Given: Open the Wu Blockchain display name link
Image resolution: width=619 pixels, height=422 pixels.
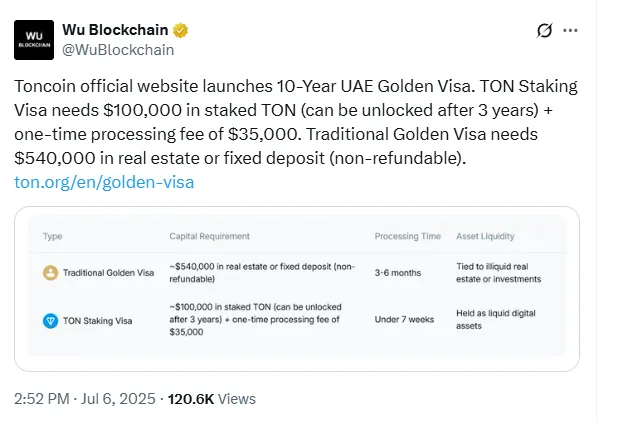Looking at the screenshot, I should [x=116, y=30].
